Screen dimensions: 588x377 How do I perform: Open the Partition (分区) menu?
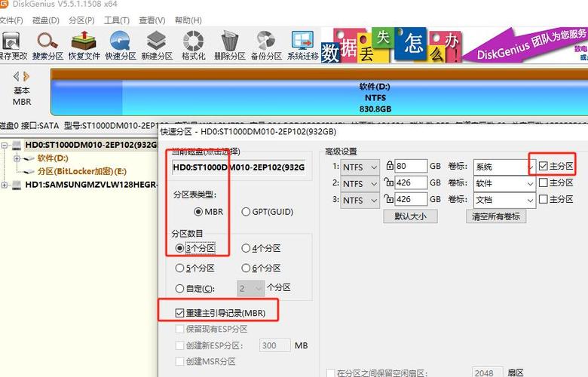coord(81,20)
